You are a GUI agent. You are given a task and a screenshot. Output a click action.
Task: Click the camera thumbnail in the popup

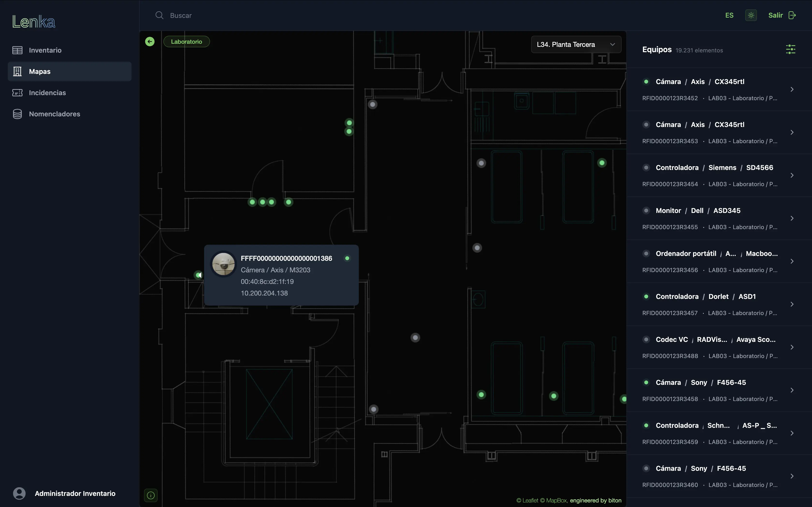coord(224,264)
